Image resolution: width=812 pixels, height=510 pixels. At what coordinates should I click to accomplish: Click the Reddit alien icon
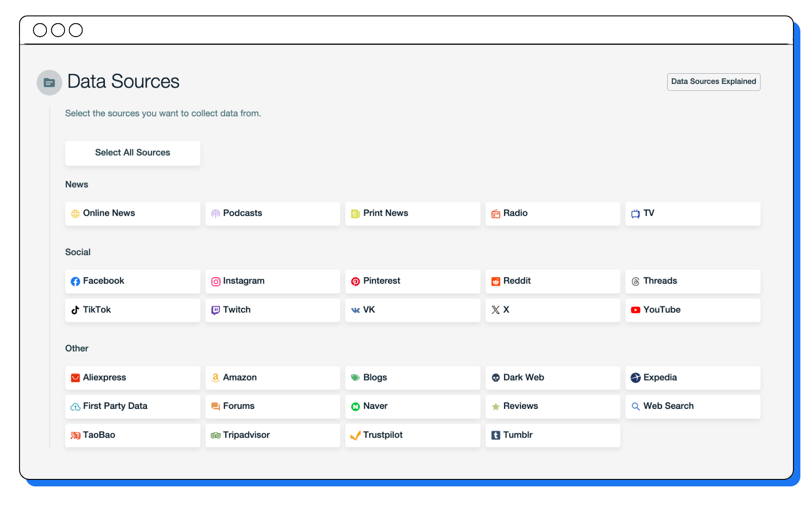(x=496, y=281)
